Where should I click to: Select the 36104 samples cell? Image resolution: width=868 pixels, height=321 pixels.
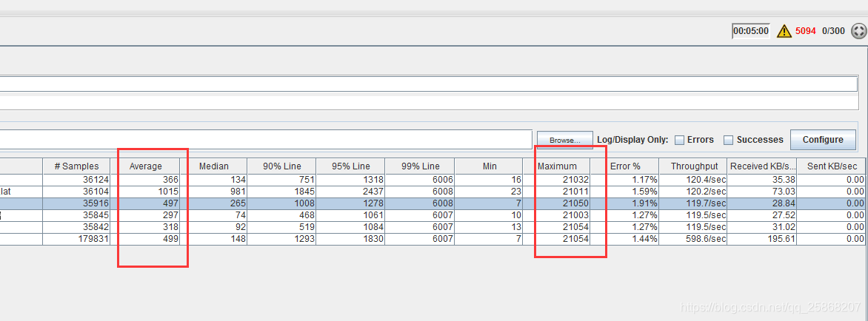coord(76,191)
